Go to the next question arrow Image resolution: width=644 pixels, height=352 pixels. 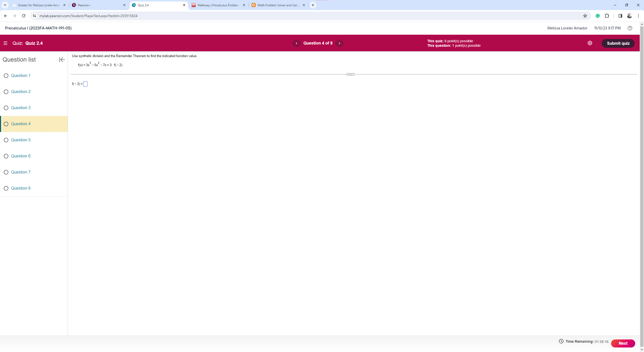pyautogui.click(x=339, y=43)
